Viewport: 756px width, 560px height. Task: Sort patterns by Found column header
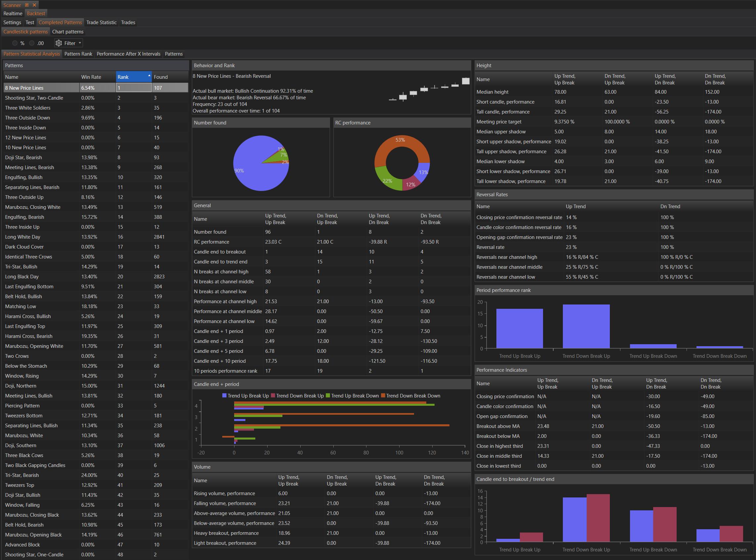(161, 77)
